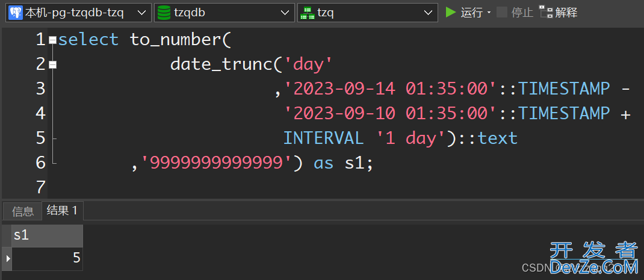Collapse the code fold at line 1
The height and width of the screenshot is (280, 644).
point(52,40)
